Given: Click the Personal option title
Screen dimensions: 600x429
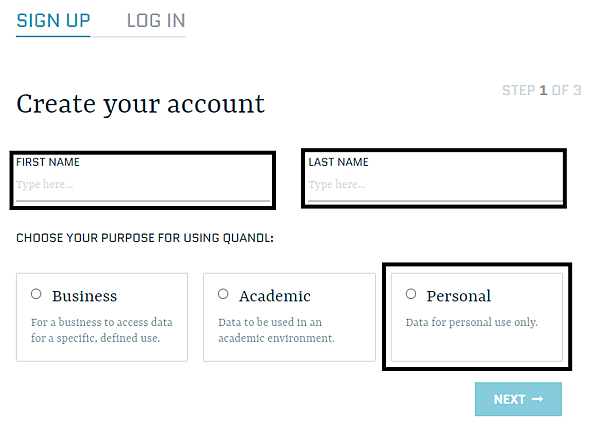Looking at the screenshot, I should (x=458, y=296).
